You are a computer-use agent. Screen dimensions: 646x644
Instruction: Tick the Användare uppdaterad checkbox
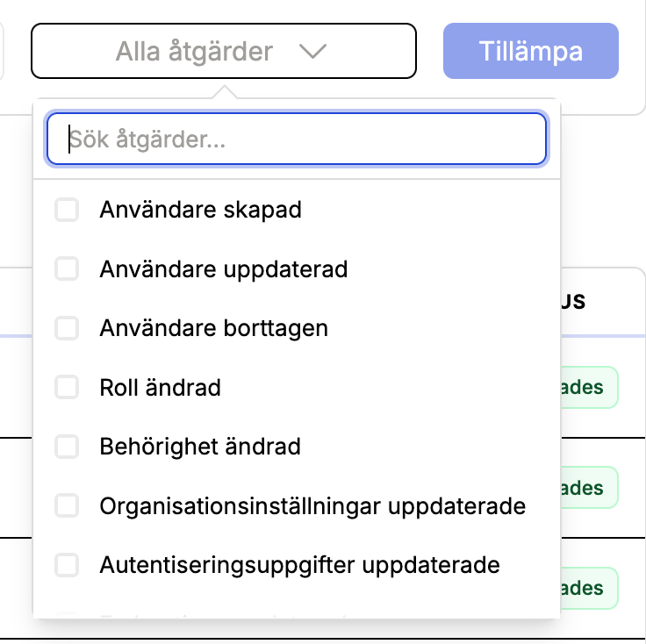click(67, 268)
